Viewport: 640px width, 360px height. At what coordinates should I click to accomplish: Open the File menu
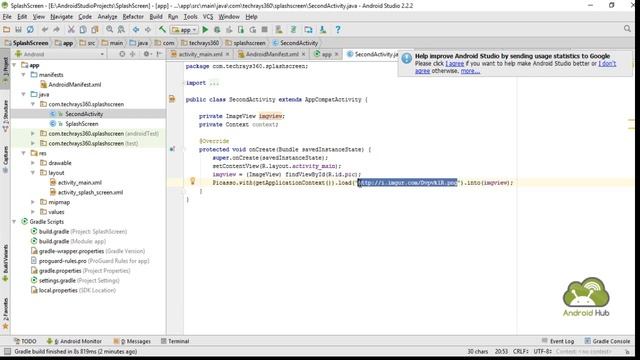tap(7, 17)
